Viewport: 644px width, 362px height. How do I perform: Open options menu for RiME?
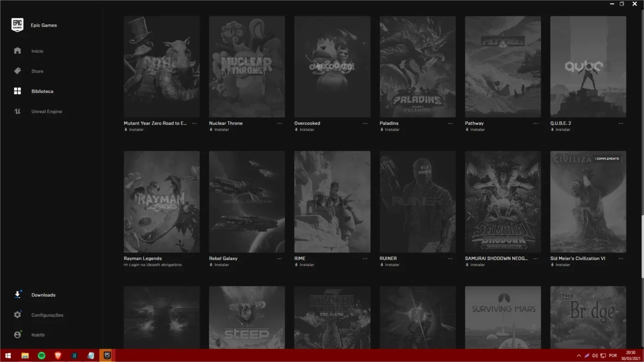365,259
